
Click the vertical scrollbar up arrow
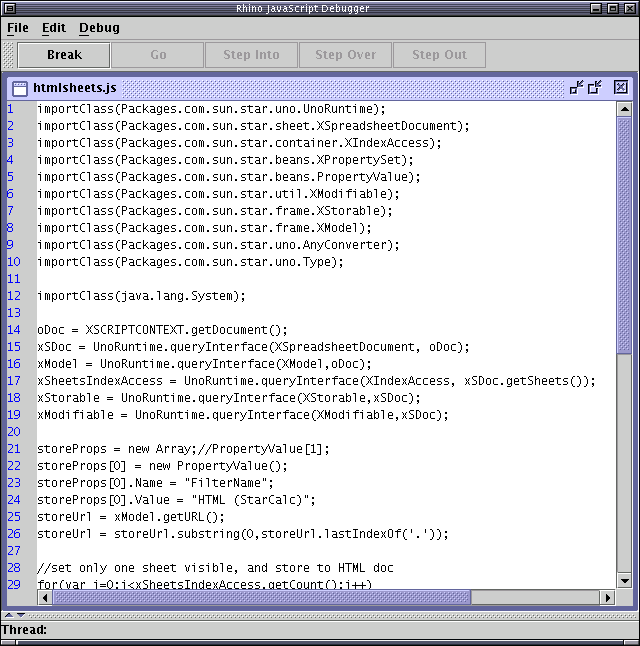624,109
